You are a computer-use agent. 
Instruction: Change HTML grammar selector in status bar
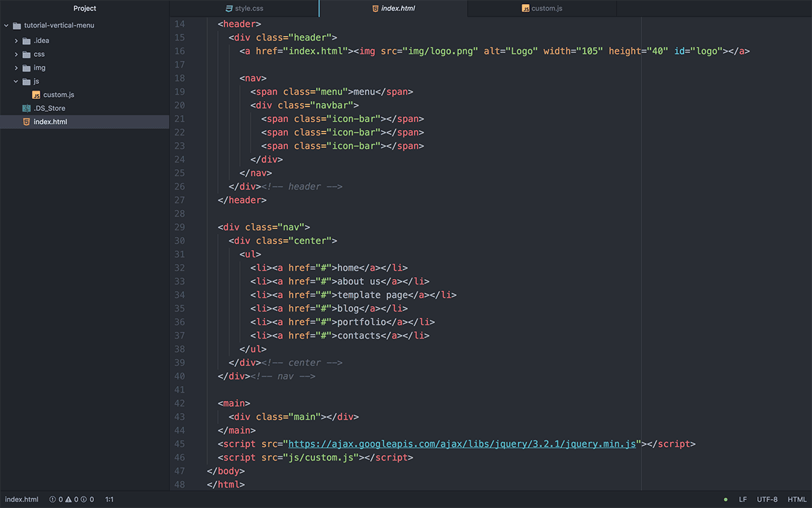tap(797, 499)
